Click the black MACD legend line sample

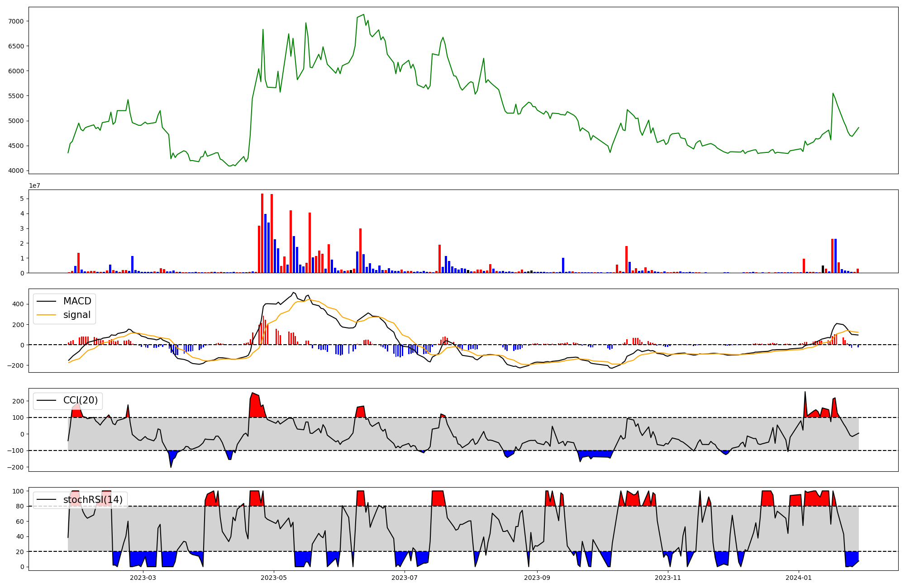click(x=46, y=301)
